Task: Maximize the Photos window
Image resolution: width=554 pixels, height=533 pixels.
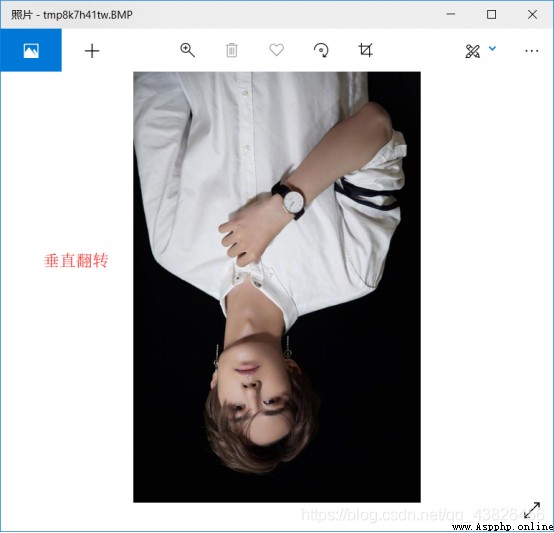Action: [x=491, y=14]
